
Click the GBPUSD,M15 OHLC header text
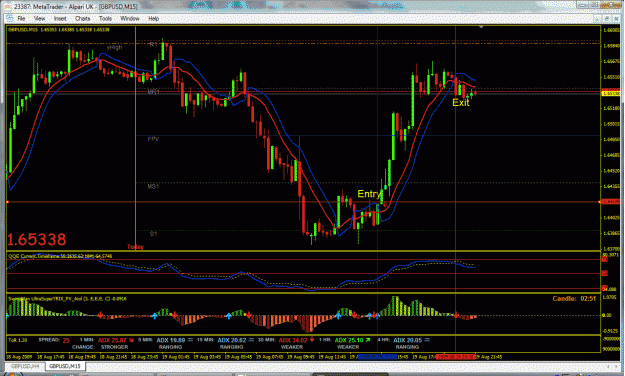pos(59,30)
